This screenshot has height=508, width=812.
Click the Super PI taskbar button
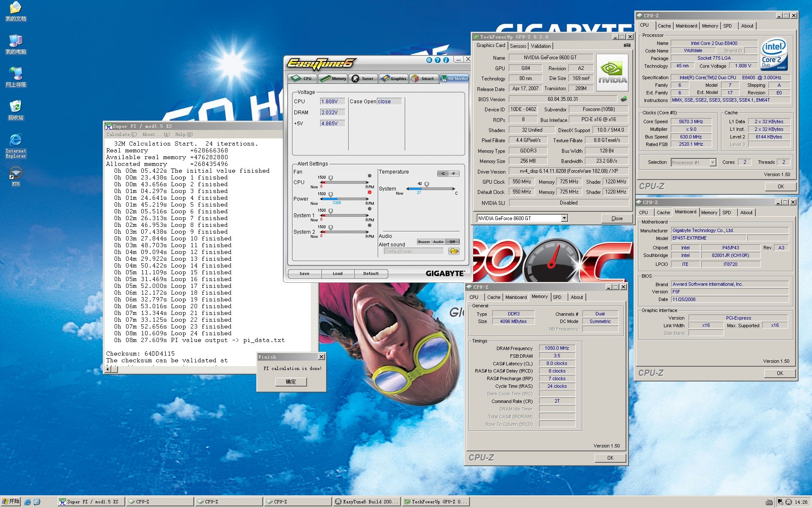click(91, 502)
